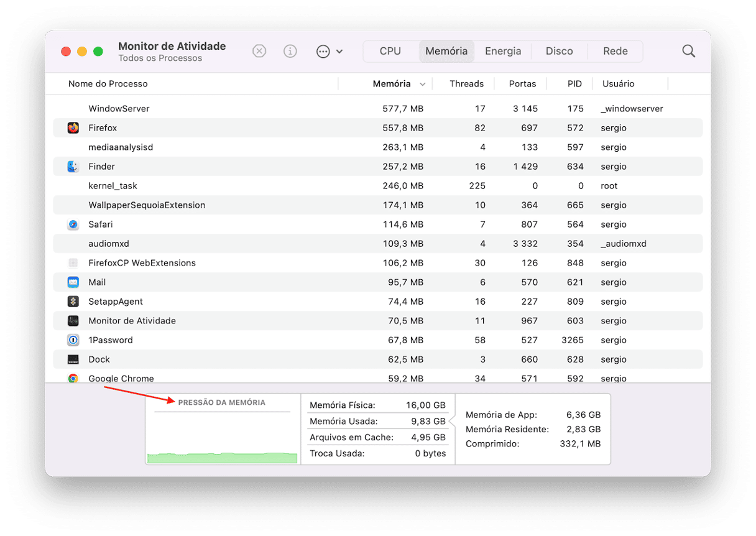Screen dimensions: 756x536
Task: Select the WallpaperSequoiaExtension row
Action: [378, 205]
